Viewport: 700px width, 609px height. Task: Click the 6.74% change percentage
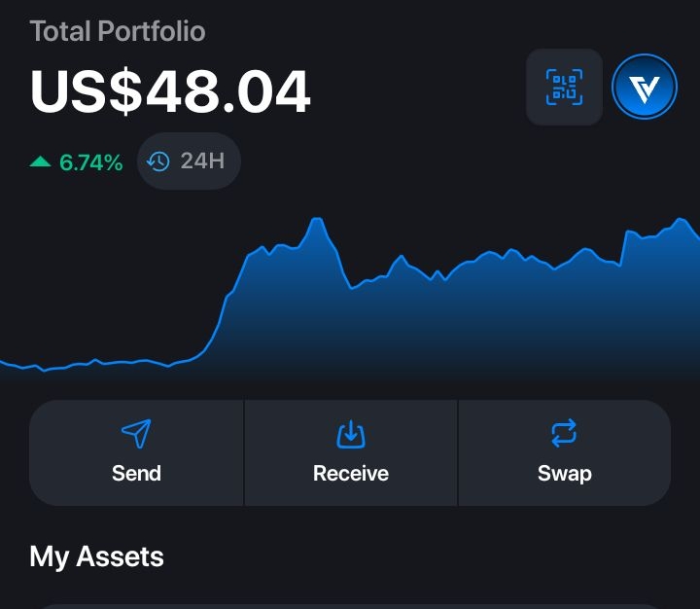[x=91, y=162]
